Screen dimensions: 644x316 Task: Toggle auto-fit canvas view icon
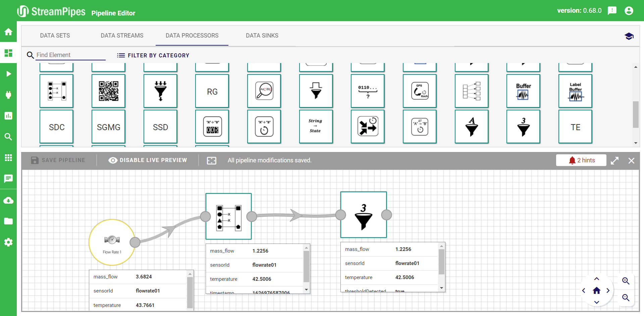pyautogui.click(x=212, y=161)
